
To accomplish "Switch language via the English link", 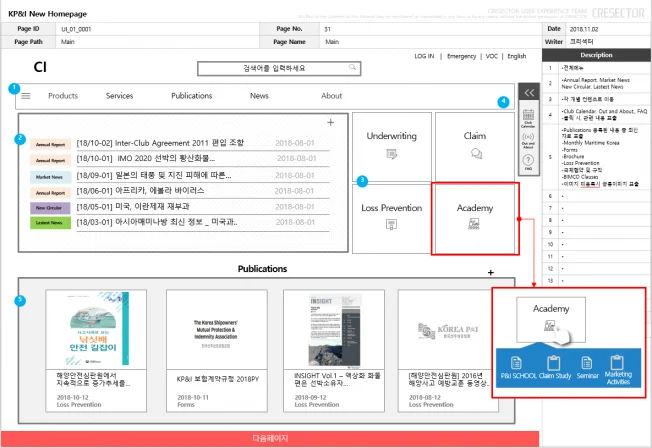I will pos(516,57).
